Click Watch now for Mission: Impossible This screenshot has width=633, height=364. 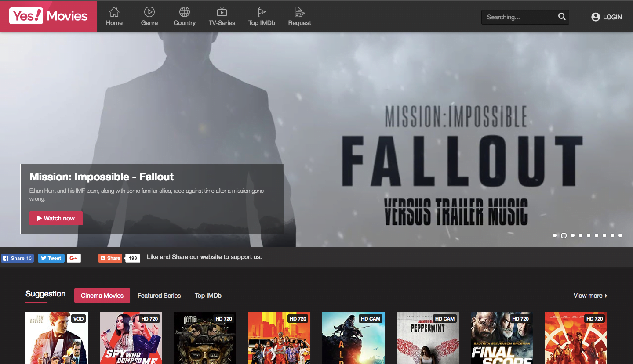point(56,218)
